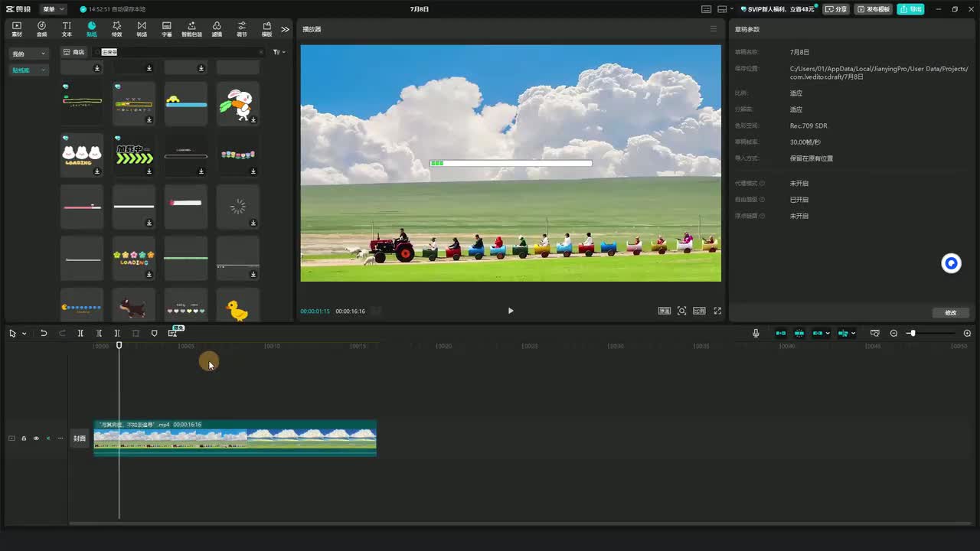
Task: Adjust the timeline zoom slider handle
Action: click(x=912, y=333)
